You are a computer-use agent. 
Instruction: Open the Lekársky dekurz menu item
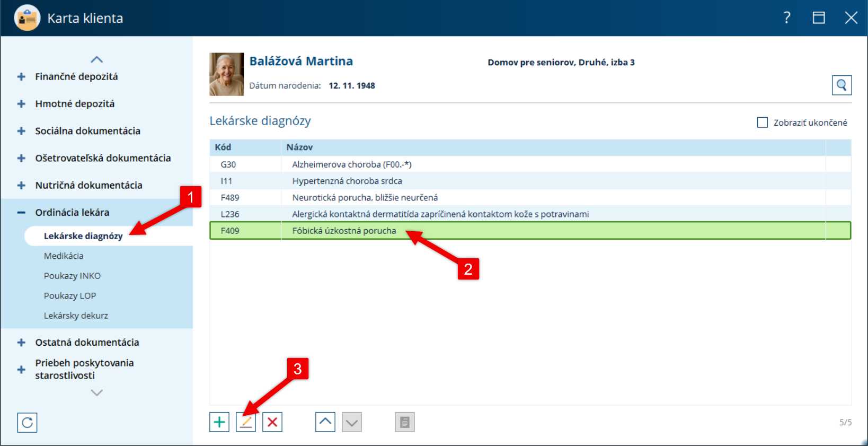coord(76,316)
